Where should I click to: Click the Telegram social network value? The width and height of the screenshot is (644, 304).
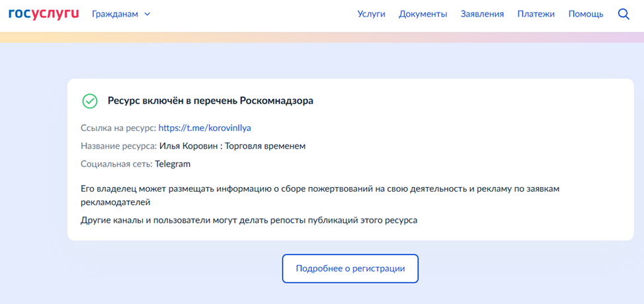click(173, 164)
